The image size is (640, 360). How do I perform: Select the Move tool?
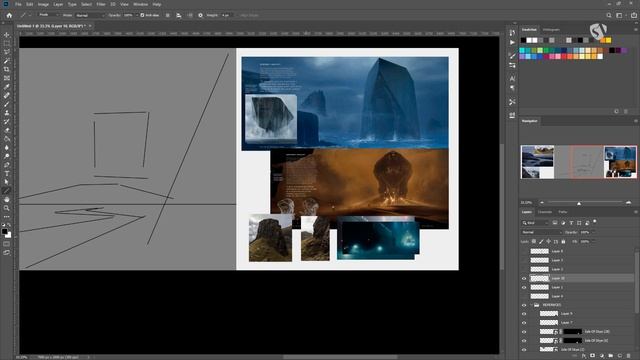[x=7, y=35]
